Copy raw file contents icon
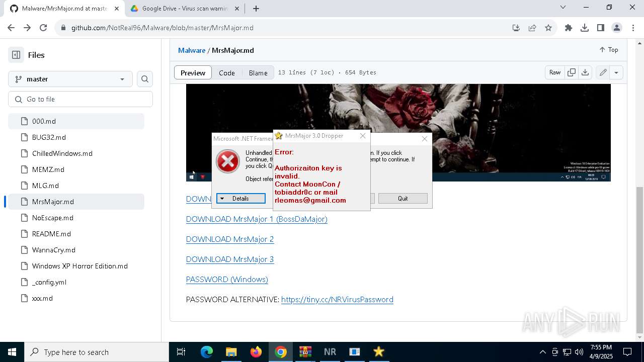Screen dimensions: 644x362 pos(572,72)
